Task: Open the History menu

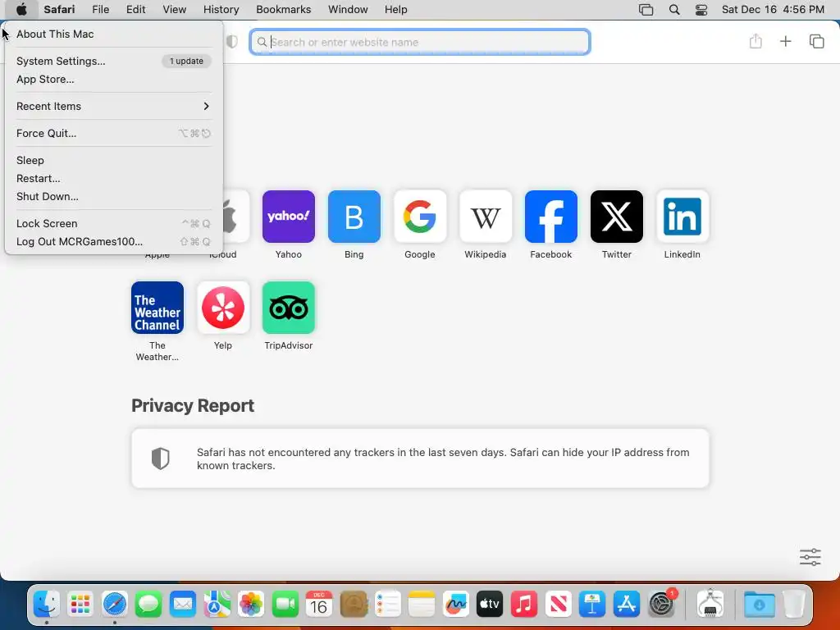Action: click(221, 10)
